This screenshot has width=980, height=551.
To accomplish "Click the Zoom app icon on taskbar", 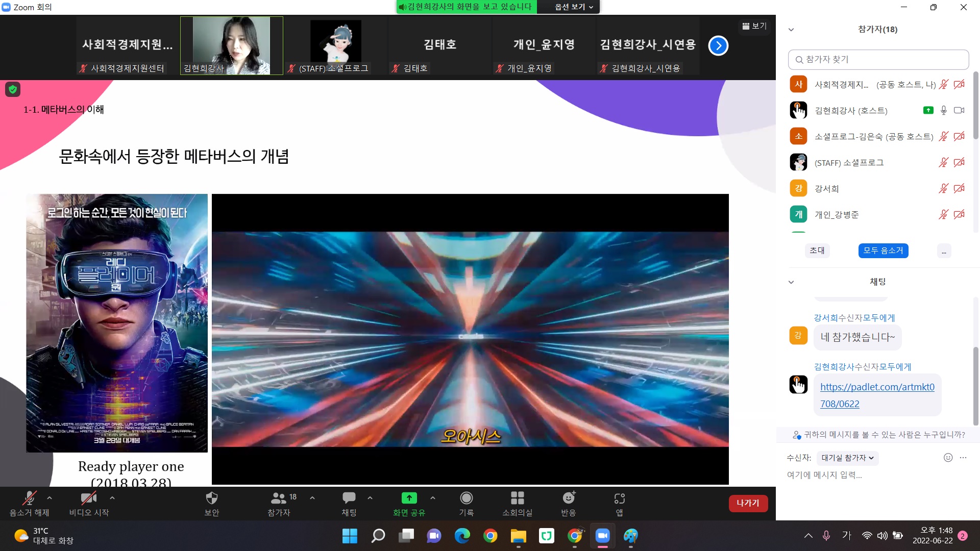I will click(603, 536).
